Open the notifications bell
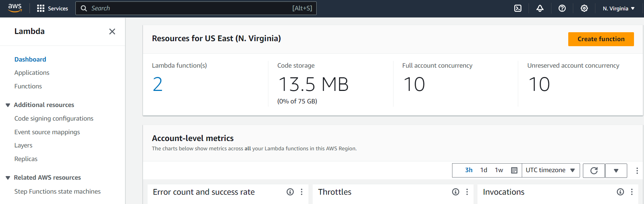Image resolution: width=644 pixels, height=204 pixels. coord(540,8)
